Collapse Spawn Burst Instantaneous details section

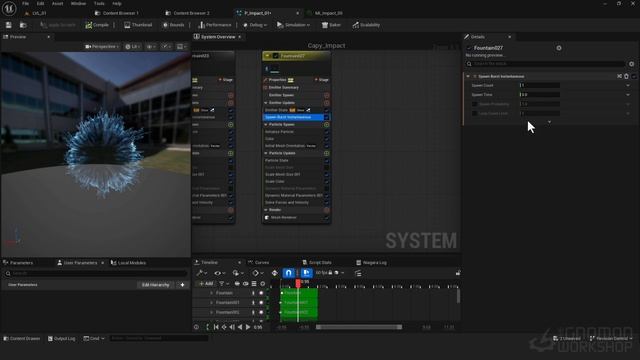(468, 76)
